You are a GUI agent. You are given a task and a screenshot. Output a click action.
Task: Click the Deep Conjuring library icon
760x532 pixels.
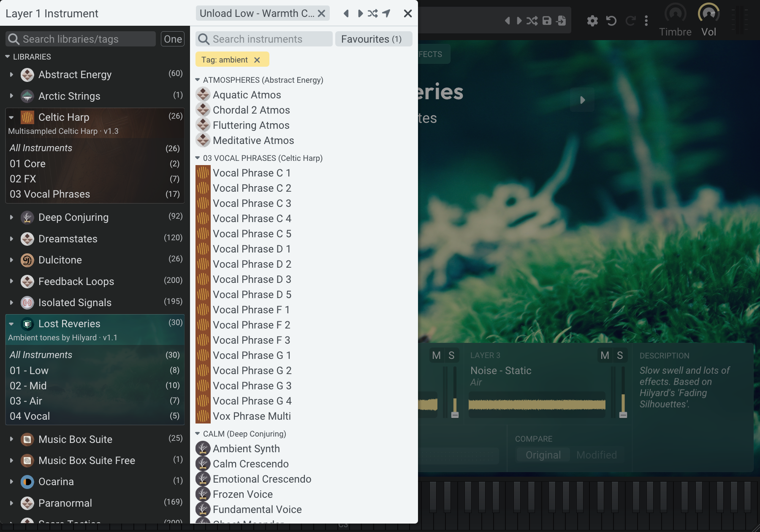[27, 217]
